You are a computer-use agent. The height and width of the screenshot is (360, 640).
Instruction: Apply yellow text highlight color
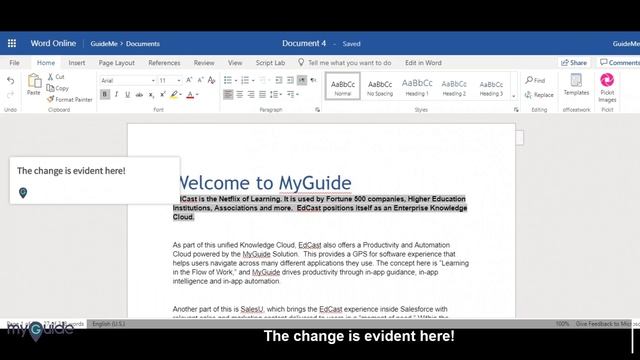[174, 95]
